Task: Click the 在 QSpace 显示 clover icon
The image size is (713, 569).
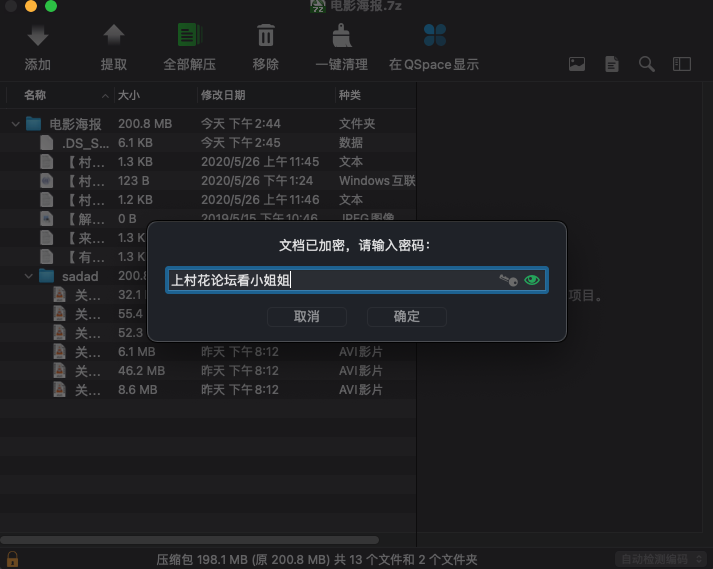Action: (x=434, y=37)
